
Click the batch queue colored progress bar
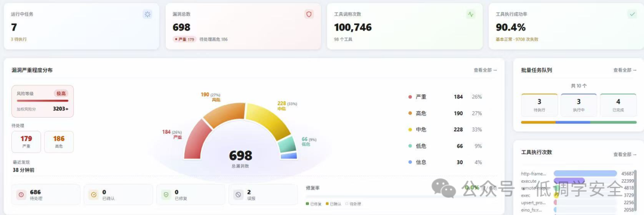click(x=578, y=122)
